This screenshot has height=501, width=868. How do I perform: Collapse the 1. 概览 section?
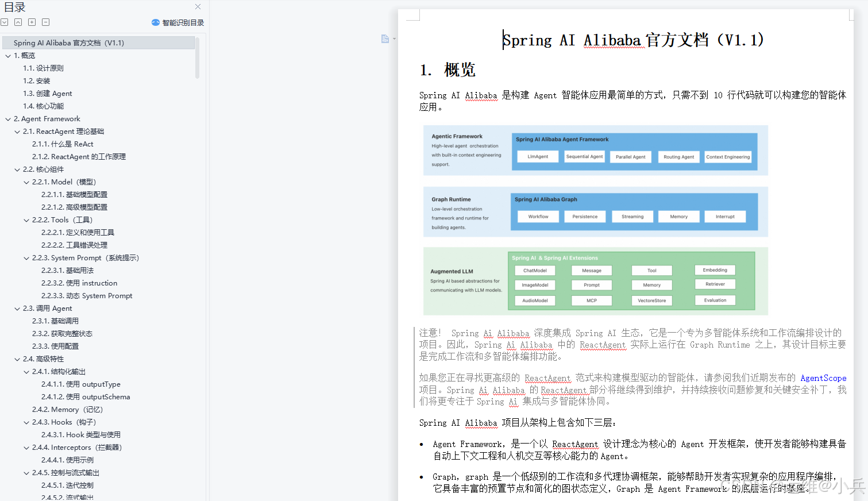8,56
